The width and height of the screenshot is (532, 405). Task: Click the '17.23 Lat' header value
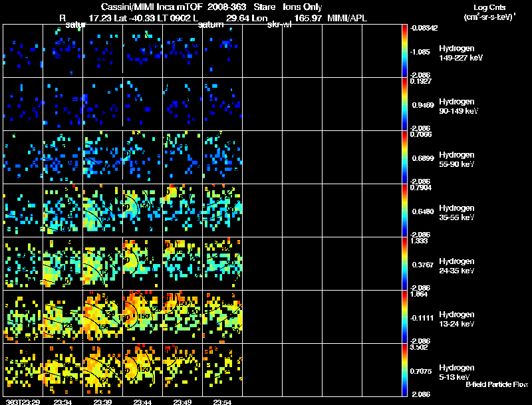[x=108, y=19]
